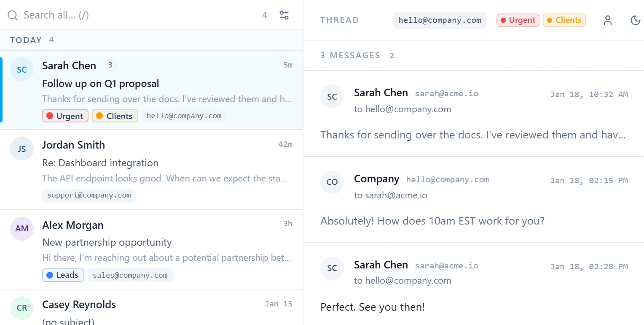The image size is (644, 325).
Task: Click the sales@company.com chip
Action: (130, 275)
